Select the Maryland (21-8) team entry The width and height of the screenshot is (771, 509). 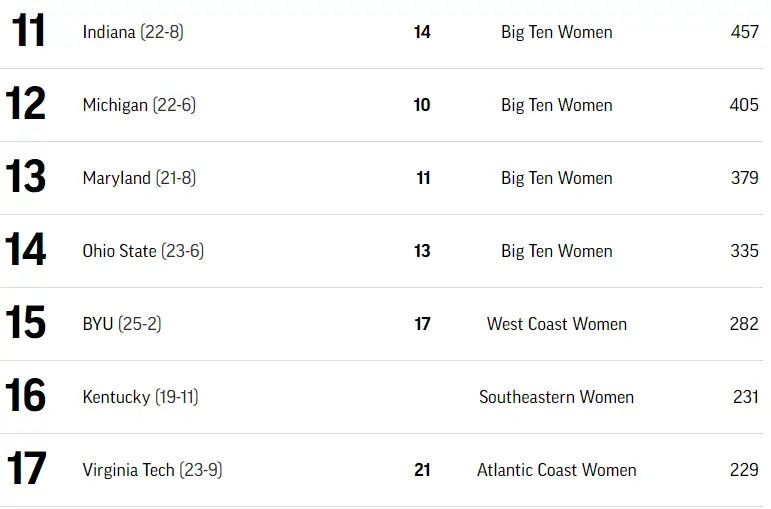pos(139,178)
